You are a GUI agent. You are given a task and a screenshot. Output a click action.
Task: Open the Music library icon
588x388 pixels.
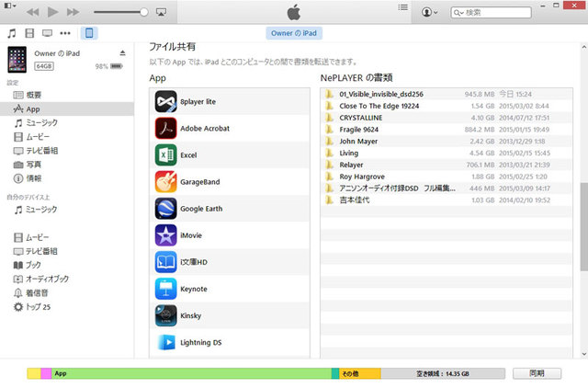(x=11, y=33)
